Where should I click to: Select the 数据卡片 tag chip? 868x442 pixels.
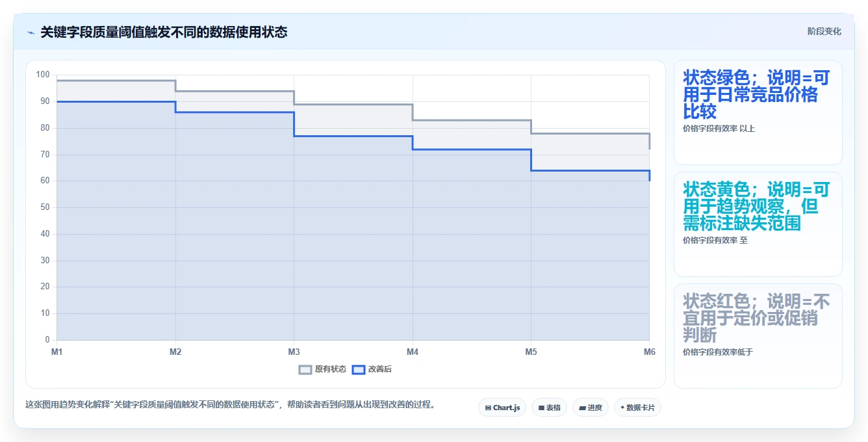click(x=637, y=408)
